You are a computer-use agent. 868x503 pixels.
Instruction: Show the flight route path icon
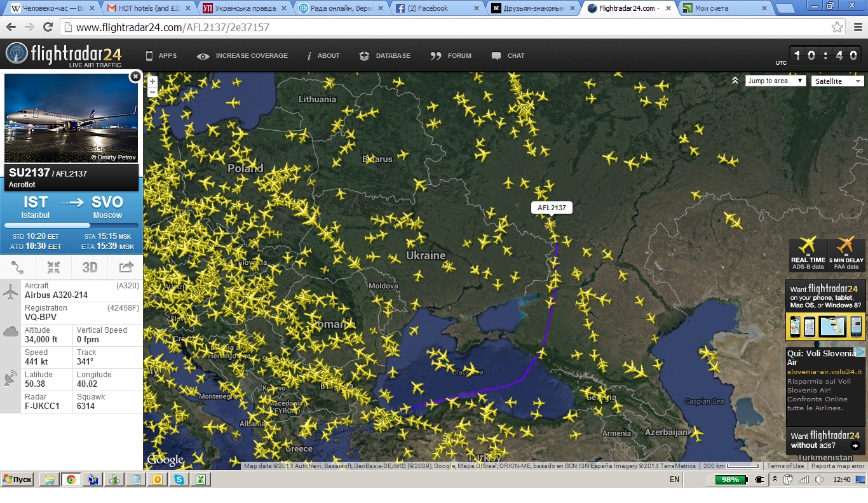point(18,267)
